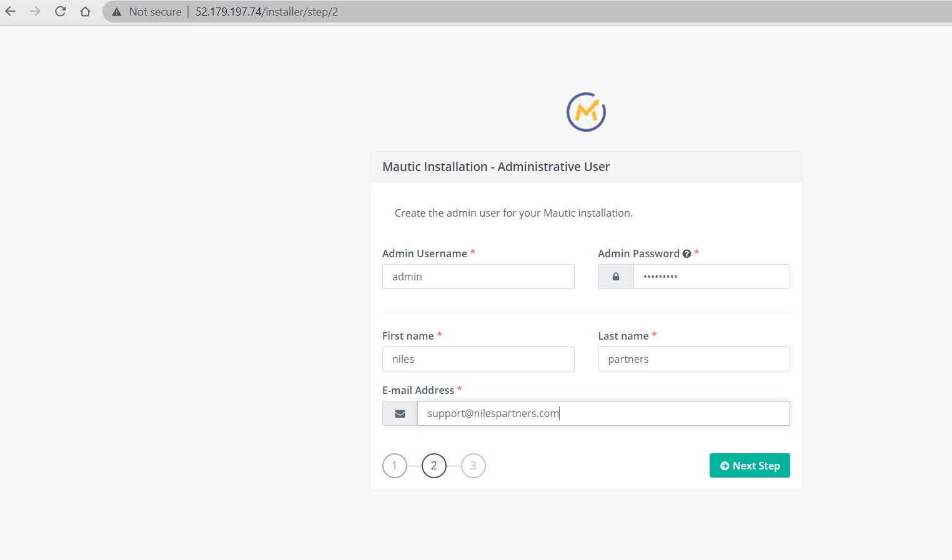Viewport: 952px width, 560px height.
Task: Select the step 2 circle indicator
Action: pos(434,466)
